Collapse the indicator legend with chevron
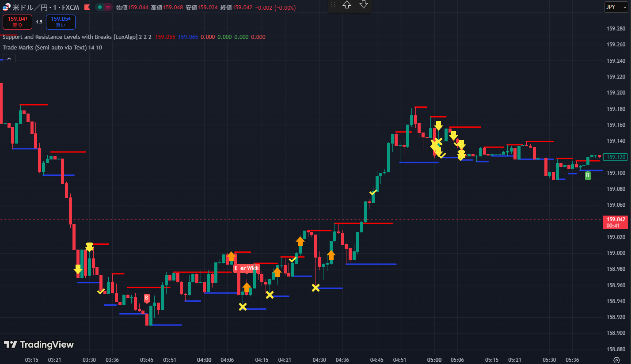Screen dimensions: 631x364 click(9, 58)
